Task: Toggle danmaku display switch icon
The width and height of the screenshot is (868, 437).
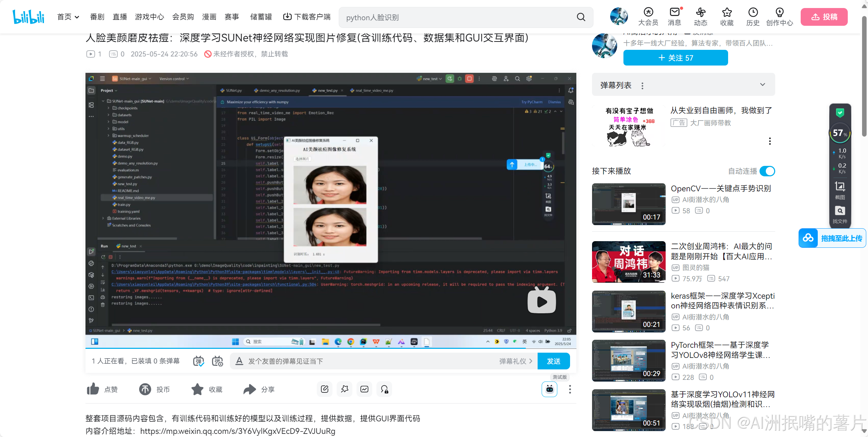Action: pyautogui.click(x=199, y=361)
